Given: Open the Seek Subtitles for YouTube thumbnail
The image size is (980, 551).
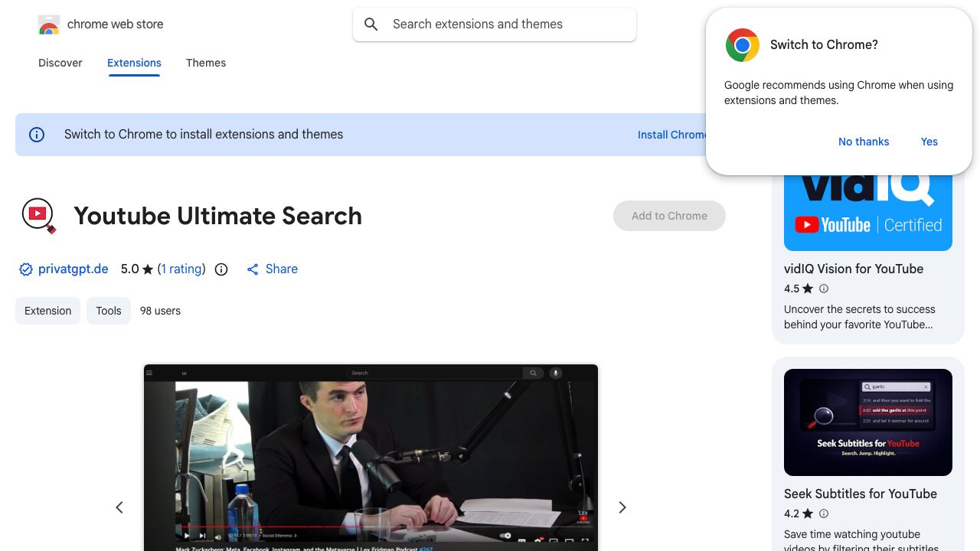Looking at the screenshot, I should pyautogui.click(x=868, y=422).
